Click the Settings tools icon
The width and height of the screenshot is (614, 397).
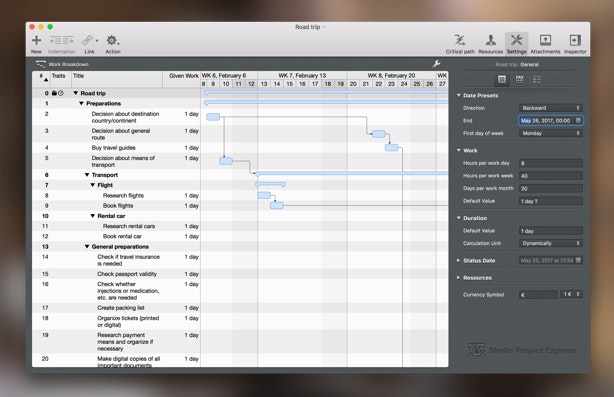pos(516,40)
